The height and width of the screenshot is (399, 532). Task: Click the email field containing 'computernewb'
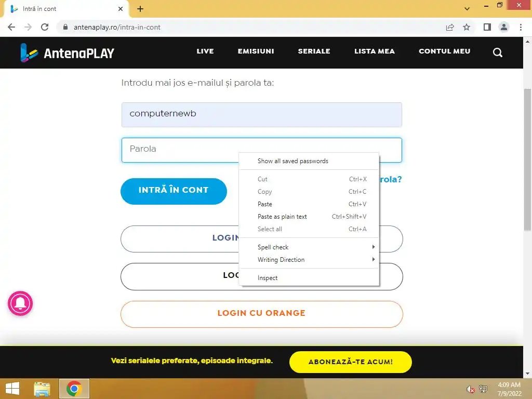click(x=262, y=115)
